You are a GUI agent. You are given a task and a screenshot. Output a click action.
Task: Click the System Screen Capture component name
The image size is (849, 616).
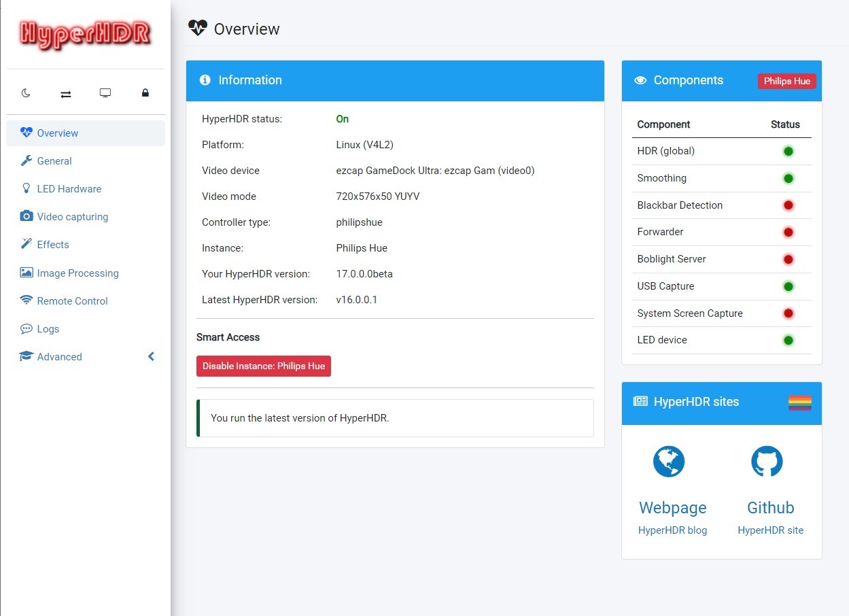(690, 313)
